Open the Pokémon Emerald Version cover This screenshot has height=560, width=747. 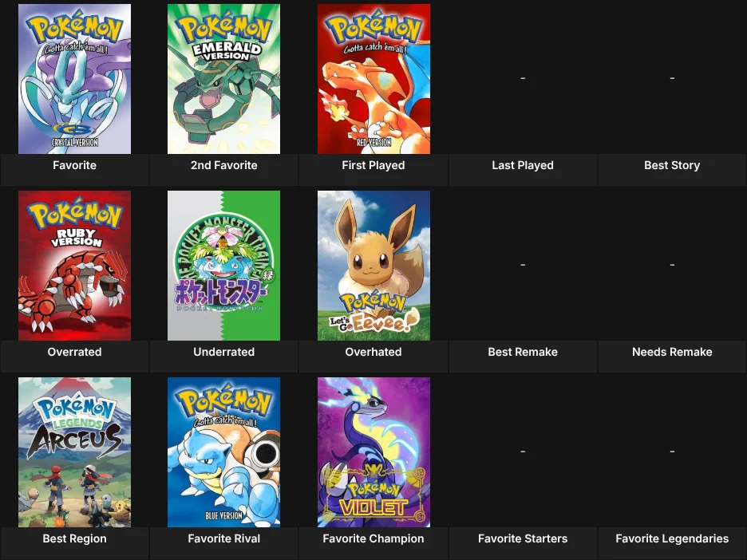pos(224,79)
